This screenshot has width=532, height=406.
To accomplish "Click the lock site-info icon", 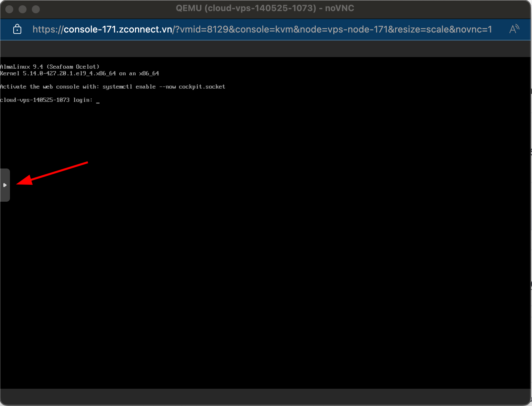I will pyautogui.click(x=17, y=29).
